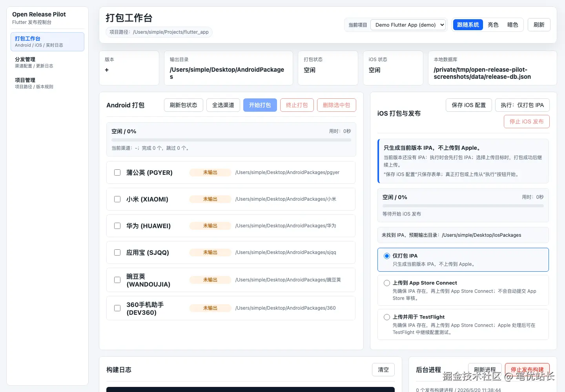Choose the 上传到 App Store Connect radio option
The width and height of the screenshot is (565, 392).
387,283
